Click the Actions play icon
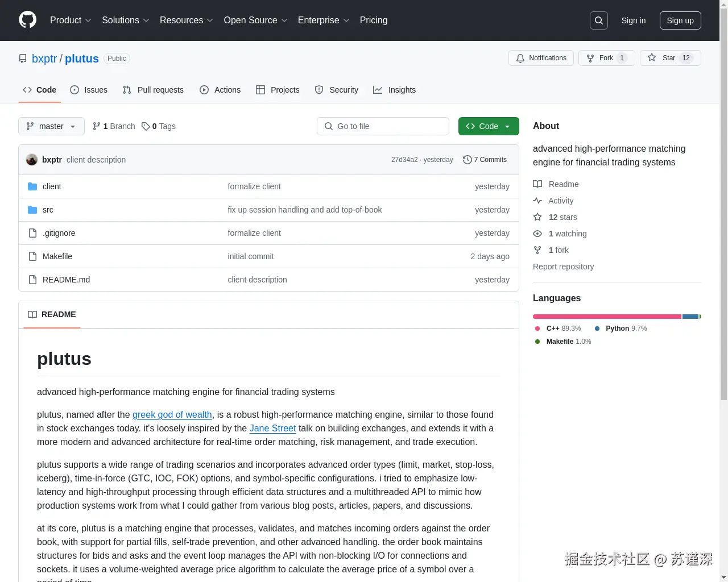 [204, 90]
